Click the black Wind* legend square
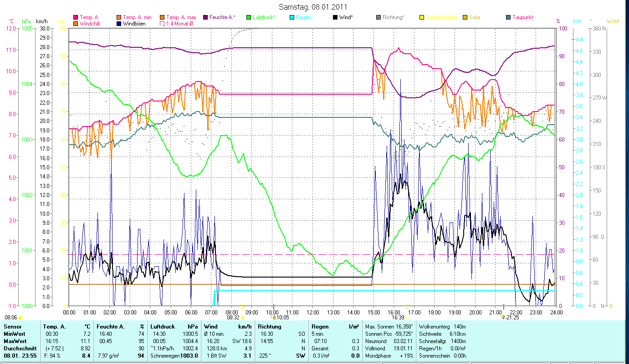 coord(335,17)
